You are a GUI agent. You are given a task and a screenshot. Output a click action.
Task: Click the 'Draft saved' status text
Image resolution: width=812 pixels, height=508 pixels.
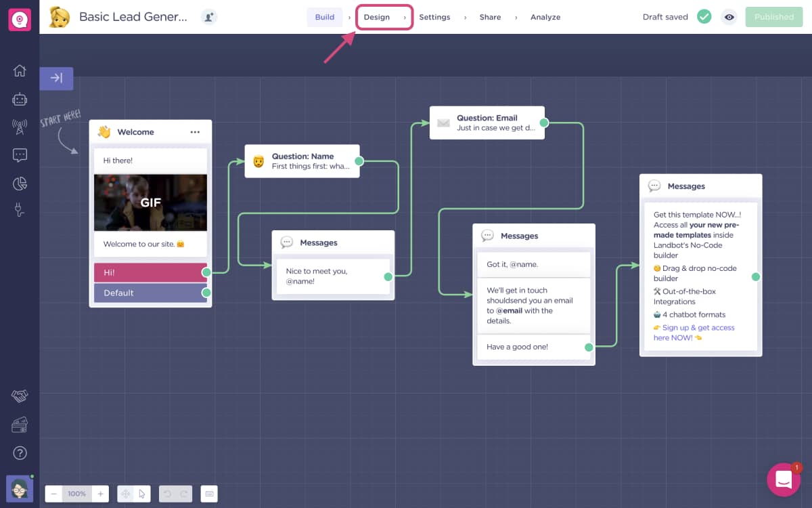coord(665,17)
